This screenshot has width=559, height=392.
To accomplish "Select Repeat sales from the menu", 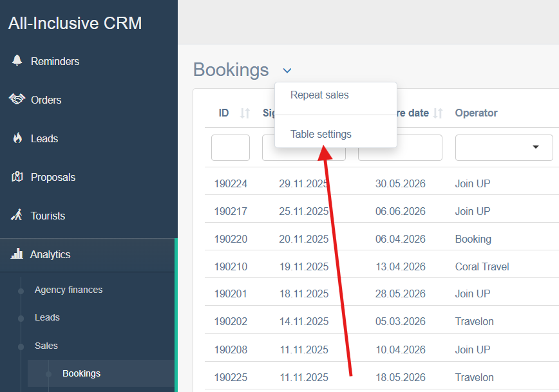I will pos(319,95).
